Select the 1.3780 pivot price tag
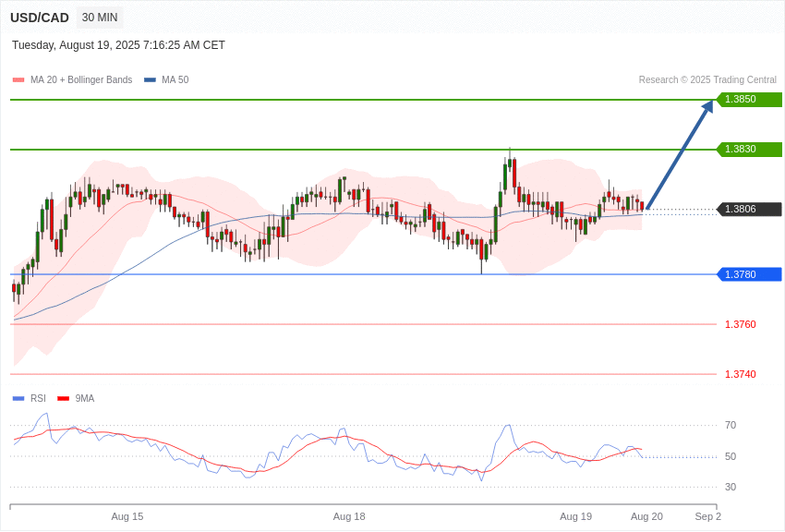Screen dimensions: 785x532 [x=750, y=274]
